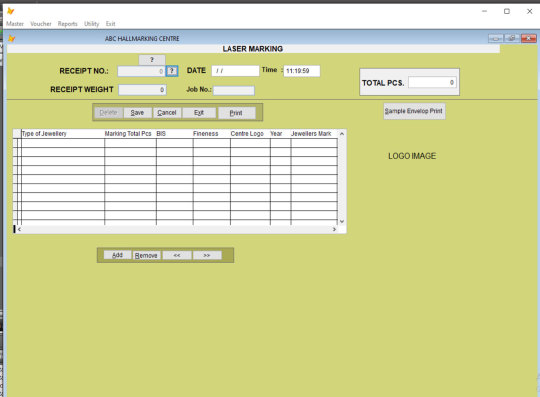The image size is (540, 397).
Task: Click the Remove button below the grid
Action: [x=146, y=255]
